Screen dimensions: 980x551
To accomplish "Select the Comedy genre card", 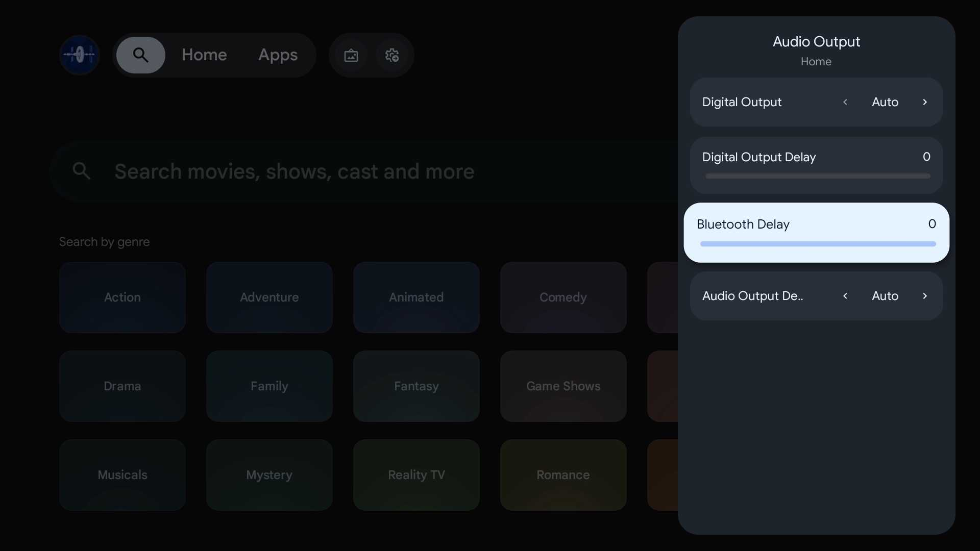I will [x=563, y=297].
